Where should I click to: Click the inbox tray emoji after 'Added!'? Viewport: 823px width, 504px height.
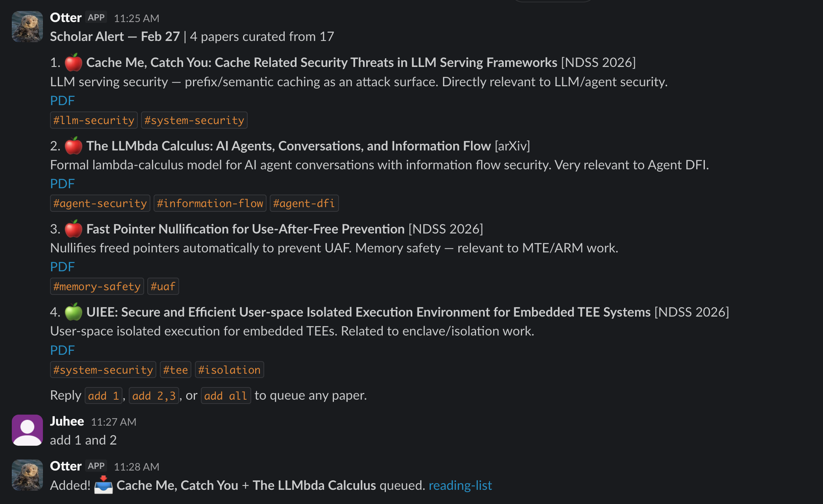pos(104,485)
